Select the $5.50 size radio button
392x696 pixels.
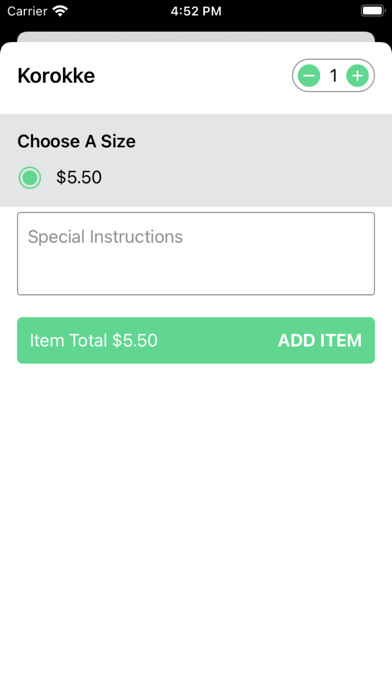[30, 178]
